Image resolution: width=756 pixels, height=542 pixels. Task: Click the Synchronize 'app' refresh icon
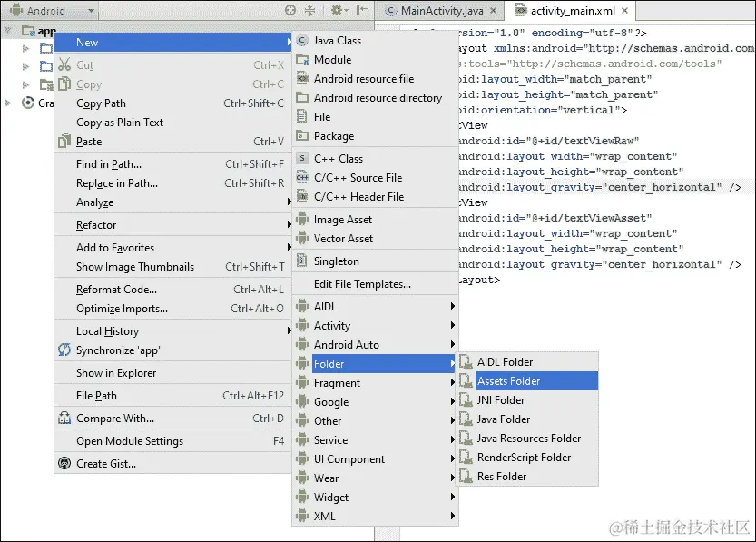coord(64,350)
